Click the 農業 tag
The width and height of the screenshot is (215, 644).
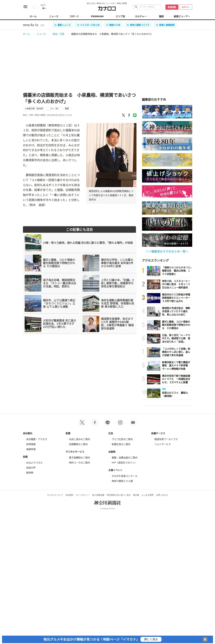[67, 109]
